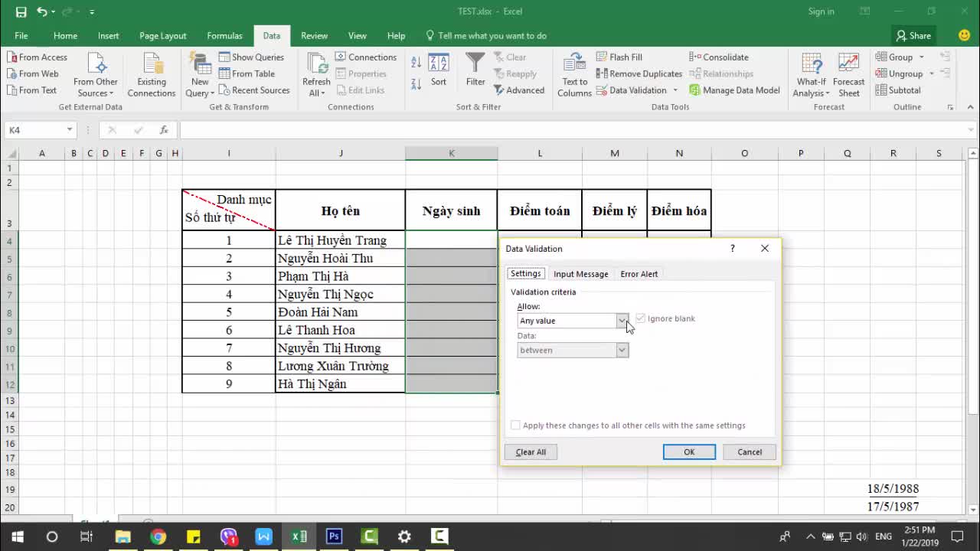Click Manage Data Model

coord(734,90)
